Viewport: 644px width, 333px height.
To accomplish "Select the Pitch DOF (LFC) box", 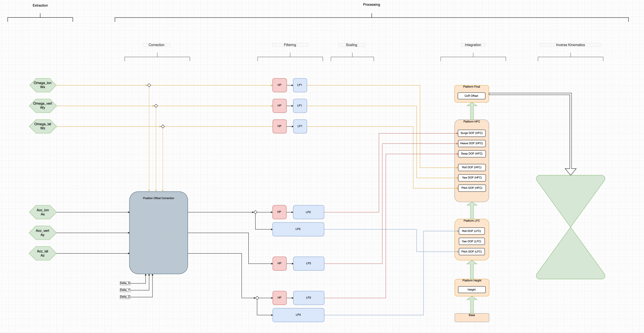I will click(471, 252).
